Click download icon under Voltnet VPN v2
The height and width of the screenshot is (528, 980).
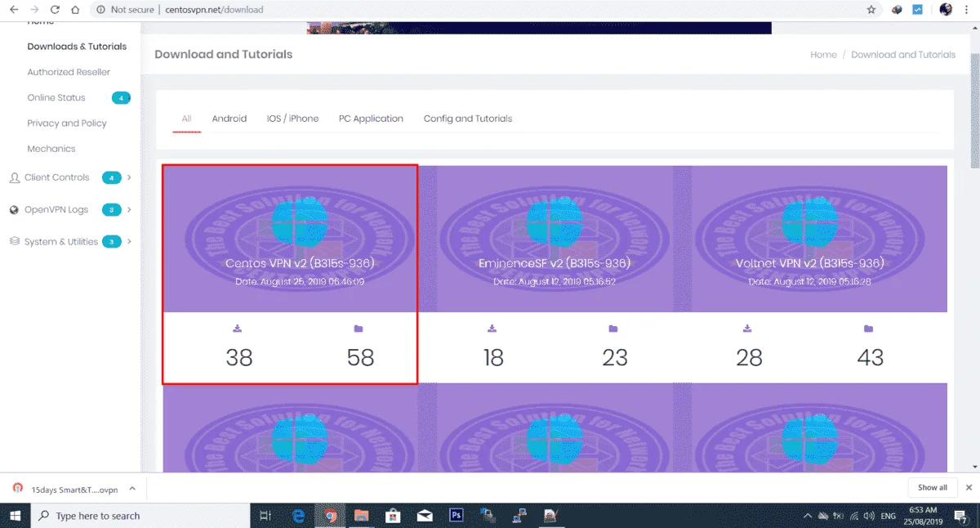tap(747, 329)
